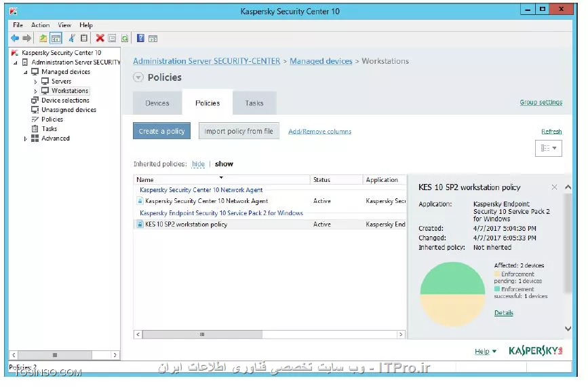The width and height of the screenshot is (588, 387).
Task: Close the KES 10 SP2 policy details panel
Action: point(554,187)
